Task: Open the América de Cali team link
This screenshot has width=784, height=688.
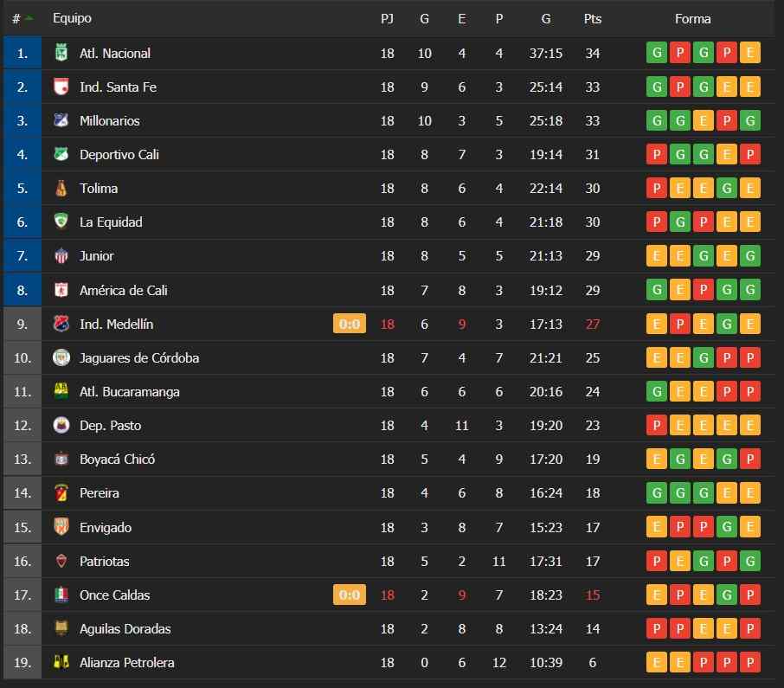Action: (x=124, y=290)
